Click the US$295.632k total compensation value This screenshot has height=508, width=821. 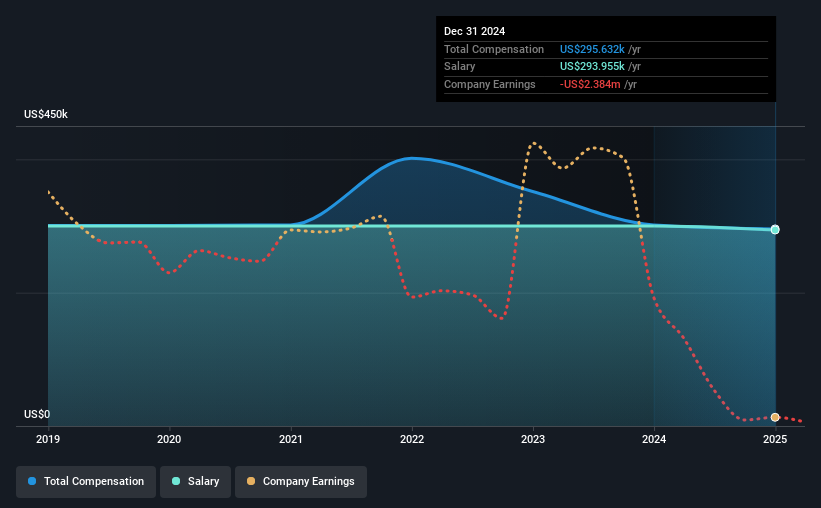[592, 49]
